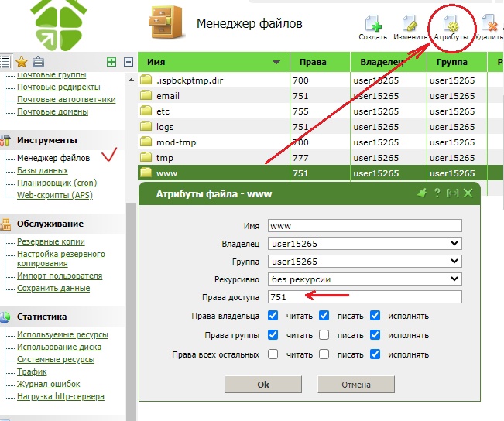Open Нагрузка http-сервера link
This screenshot has height=421, width=504.
pos(60,396)
